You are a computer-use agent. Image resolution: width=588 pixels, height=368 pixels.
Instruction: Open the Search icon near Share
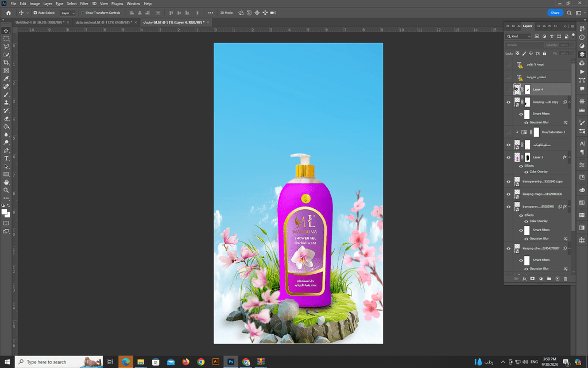[x=569, y=13]
